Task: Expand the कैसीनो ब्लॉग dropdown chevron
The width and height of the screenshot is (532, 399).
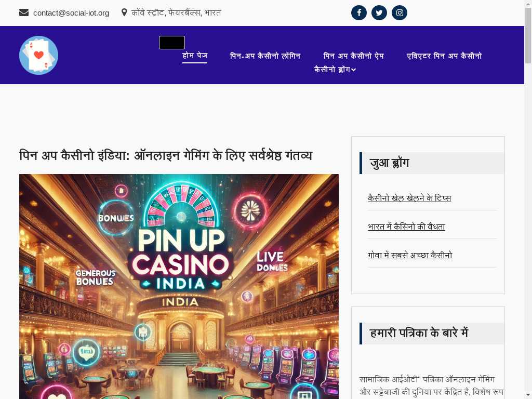Action: click(x=353, y=70)
